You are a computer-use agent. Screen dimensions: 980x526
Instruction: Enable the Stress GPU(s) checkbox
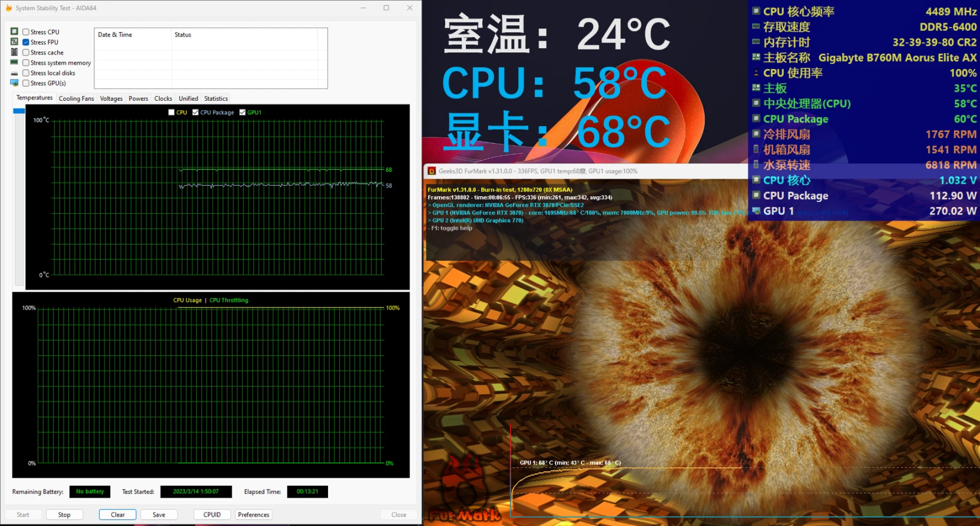pos(26,83)
